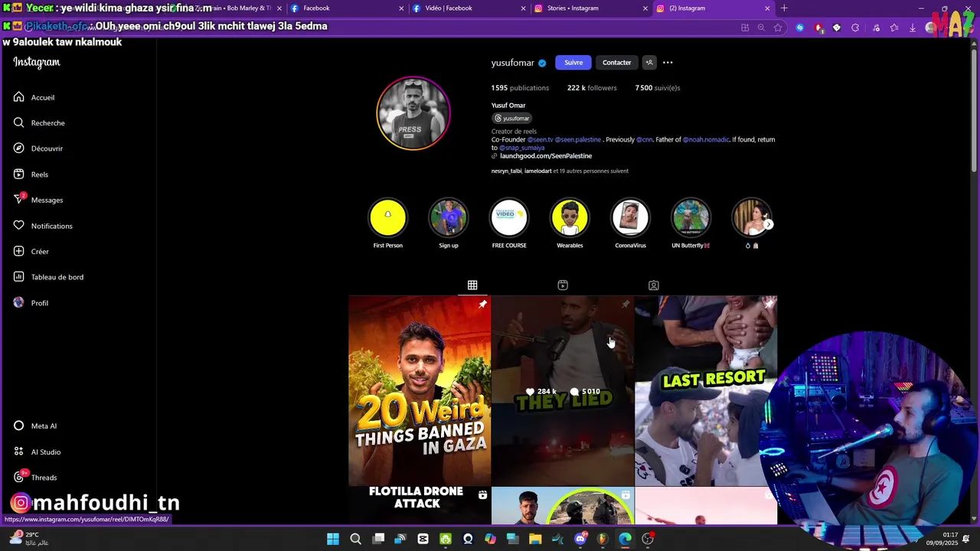The height and width of the screenshot is (551, 980).
Task: Open the Edge downloads icon
Action: coord(912,28)
